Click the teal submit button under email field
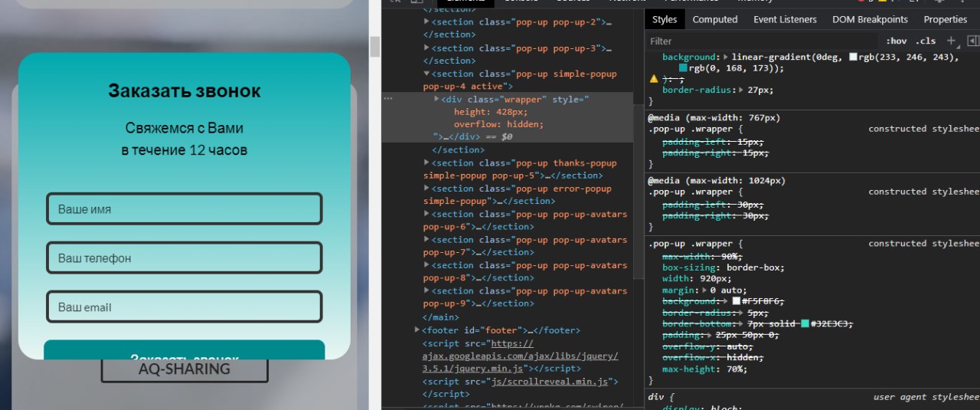The width and height of the screenshot is (980, 410). click(185, 350)
